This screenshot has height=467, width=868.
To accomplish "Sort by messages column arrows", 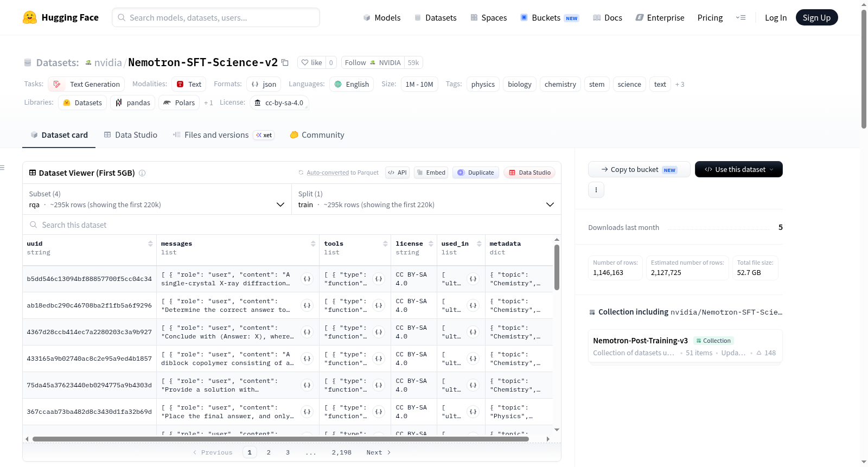I will (313, 244).
